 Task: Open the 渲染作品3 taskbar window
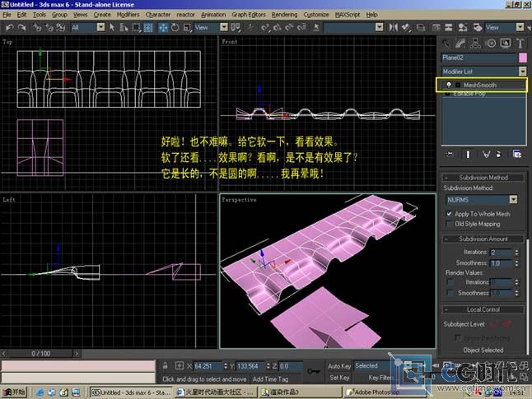(x=300, y=392)
